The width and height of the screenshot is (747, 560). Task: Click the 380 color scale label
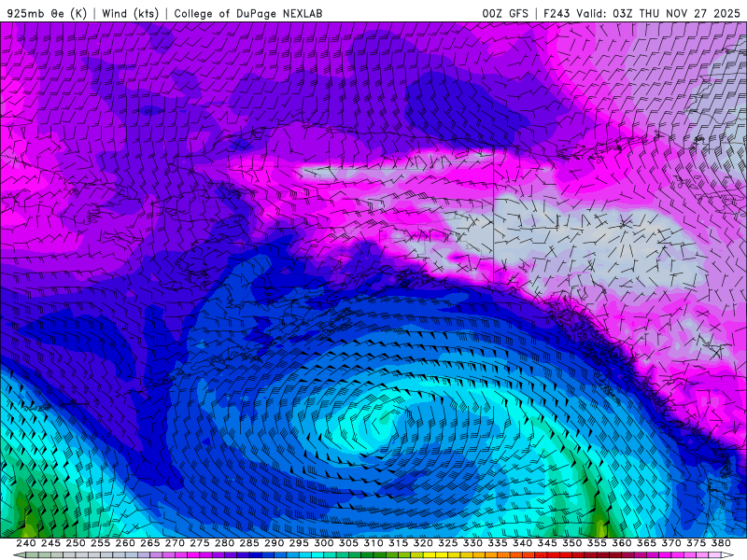click(x=721, y=543)
